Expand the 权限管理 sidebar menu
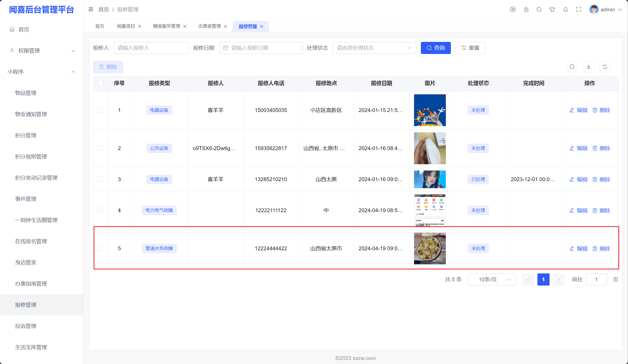628x364 pixels. [42, 51]
